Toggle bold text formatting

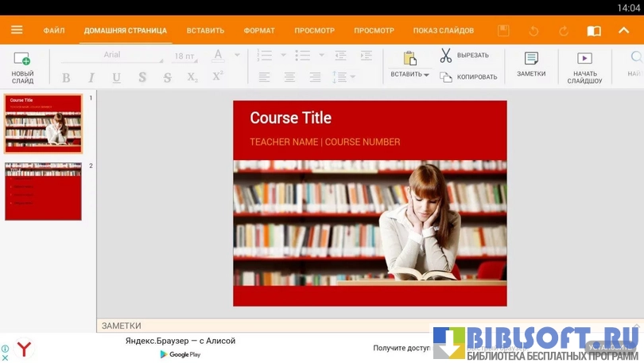(66, 78)
